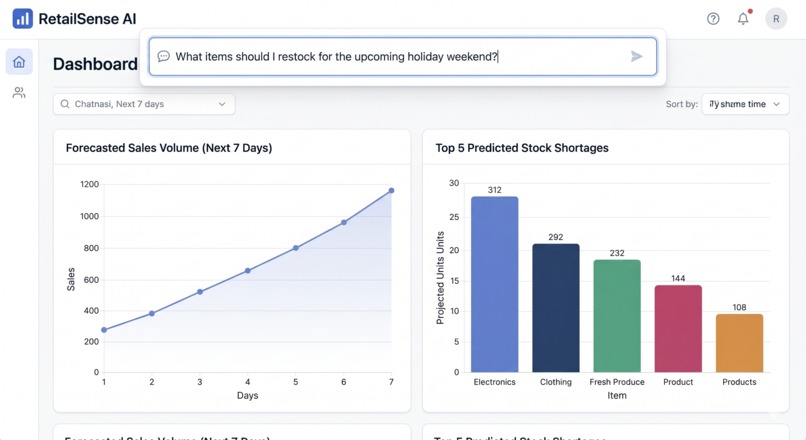
Task: Click the day 1 data point on line chart
Action: 104,330
